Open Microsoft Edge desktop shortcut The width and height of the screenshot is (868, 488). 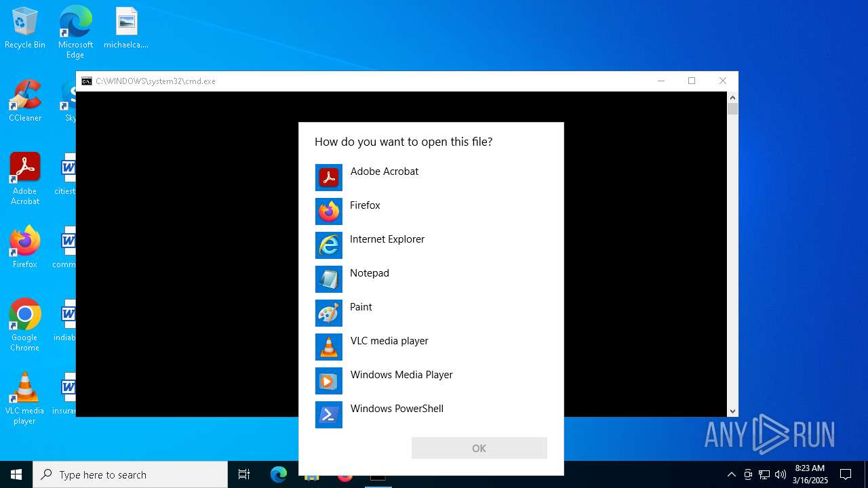point(75,32)
